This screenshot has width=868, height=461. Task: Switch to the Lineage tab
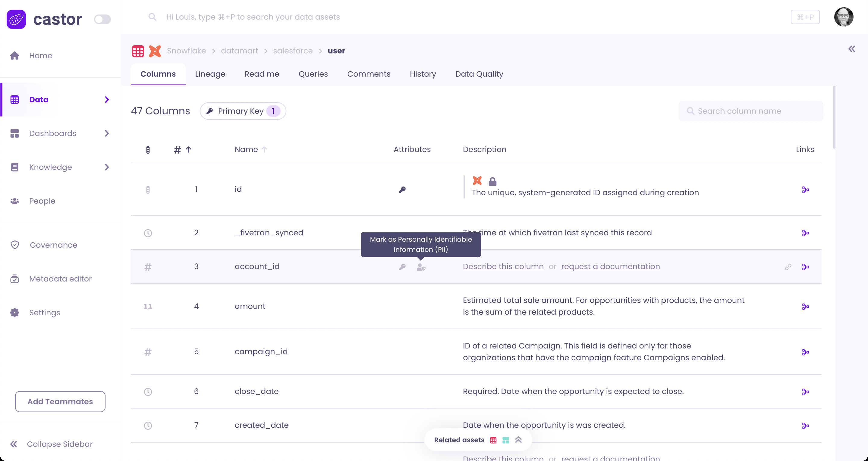pos(210,74)
